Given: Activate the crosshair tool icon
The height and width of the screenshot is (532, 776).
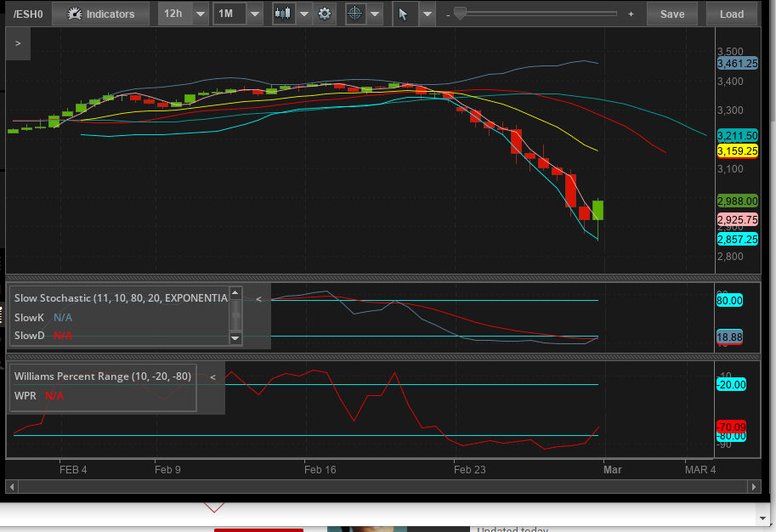Looking at the screenshot, I should [354, 14].
